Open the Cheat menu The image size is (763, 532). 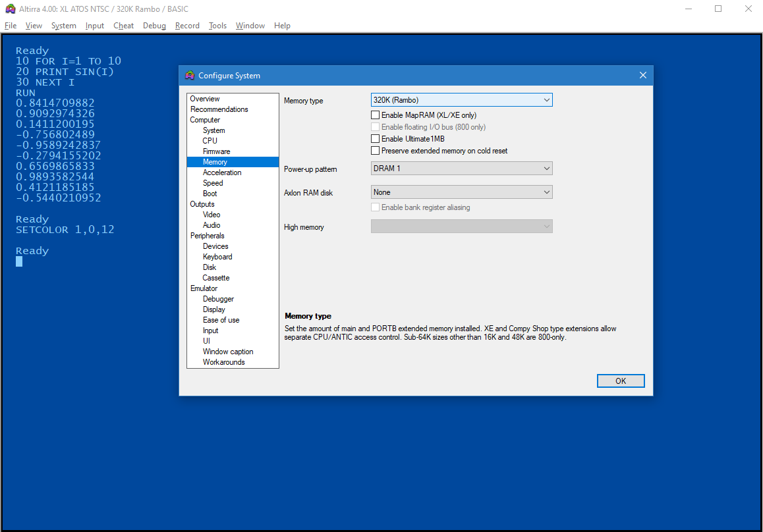click(123, 26)
